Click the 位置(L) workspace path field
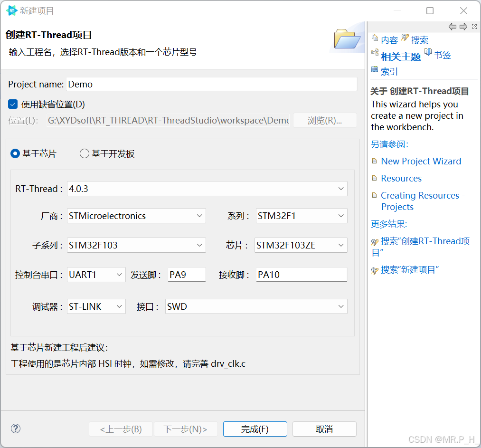Image resolution: width=481 pixels, height=448 pixels. click(x=168, y=120)
